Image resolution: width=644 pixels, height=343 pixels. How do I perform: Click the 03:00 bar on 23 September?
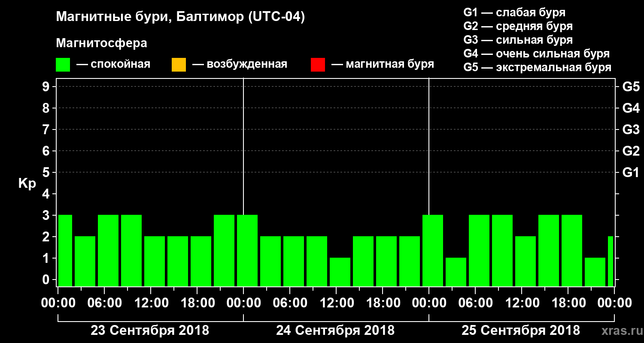click(85, 261)
